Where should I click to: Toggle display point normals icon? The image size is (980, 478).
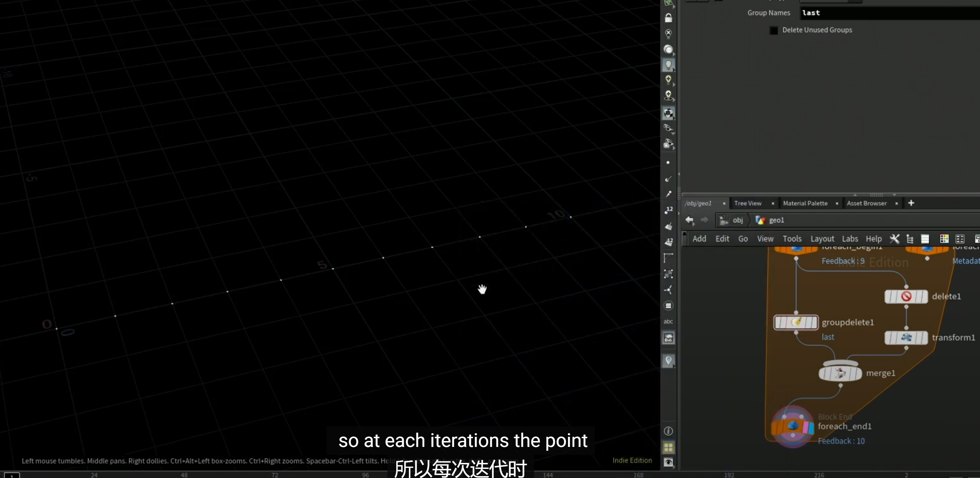point(668,179)
